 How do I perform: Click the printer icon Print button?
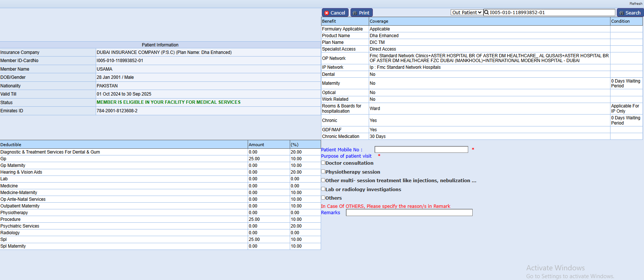[x=361, y=13]
